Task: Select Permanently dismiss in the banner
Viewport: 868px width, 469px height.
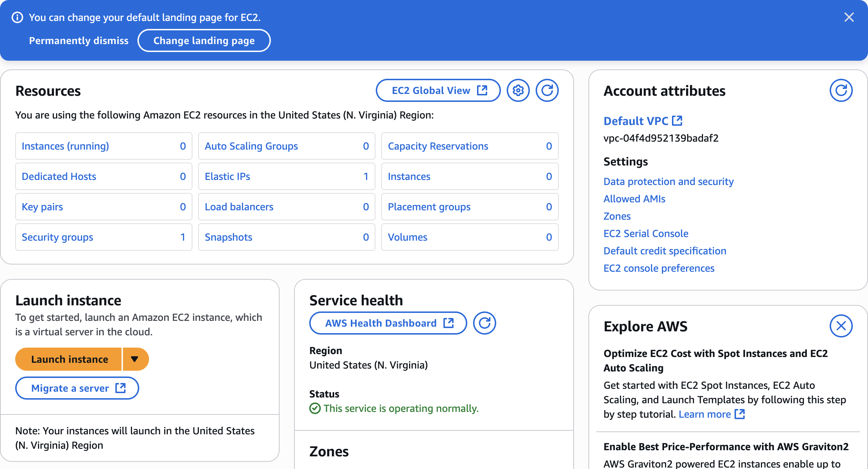Action: (x=78, y=40)
